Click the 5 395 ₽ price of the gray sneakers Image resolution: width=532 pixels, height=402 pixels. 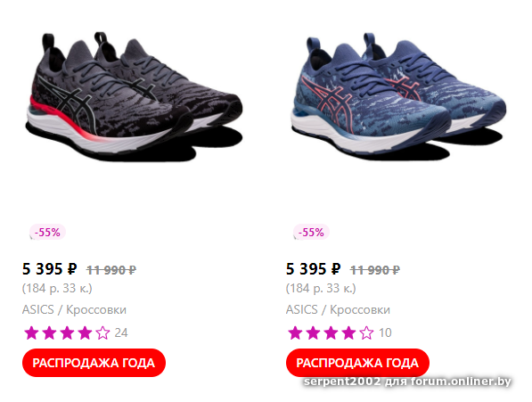point(50,269)
